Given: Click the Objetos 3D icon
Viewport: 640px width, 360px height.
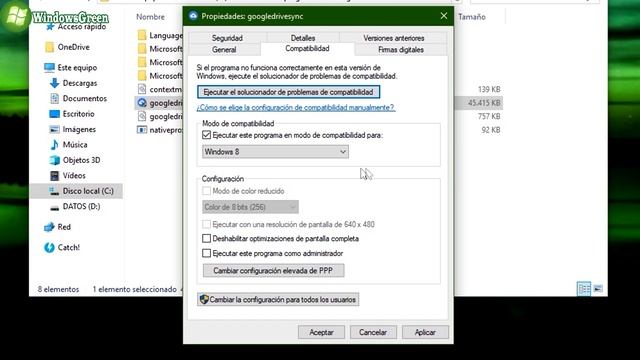Looking at the screenshot, I should (54, 160).
